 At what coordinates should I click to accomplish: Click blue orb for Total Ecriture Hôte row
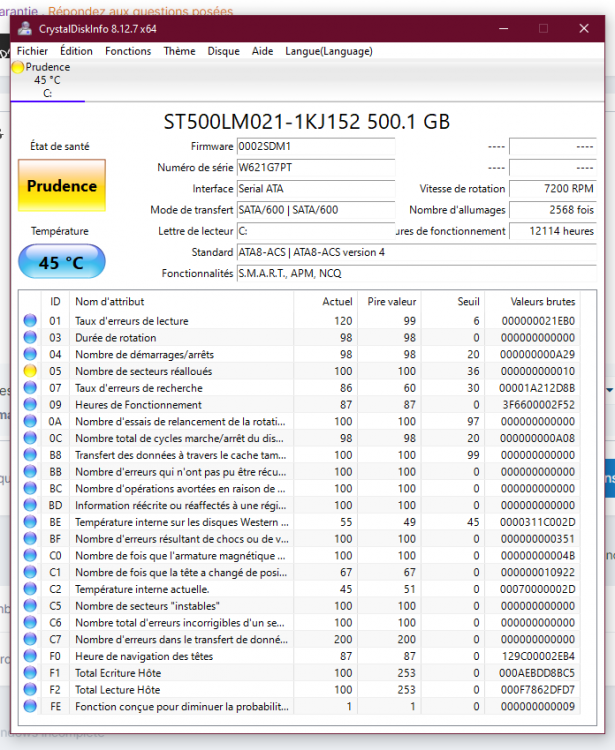pyautogui.click(x=30, y=673)
